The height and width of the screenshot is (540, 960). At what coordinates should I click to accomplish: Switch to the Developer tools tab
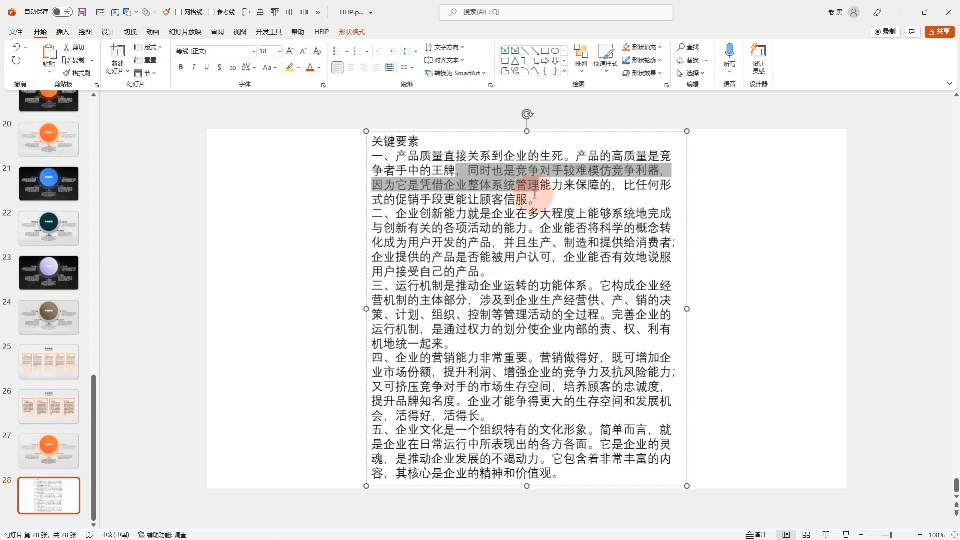tap(268, 32)
